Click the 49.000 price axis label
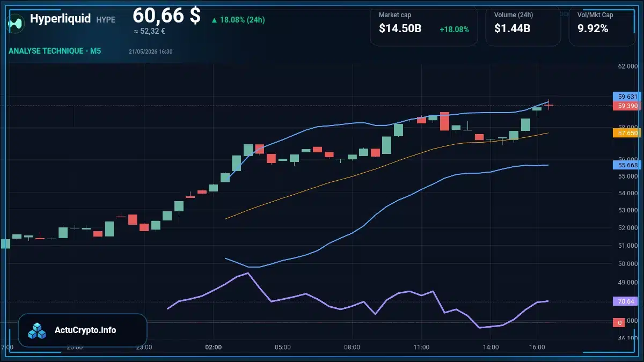The image size is (644, 362). (x=628, y=283)
